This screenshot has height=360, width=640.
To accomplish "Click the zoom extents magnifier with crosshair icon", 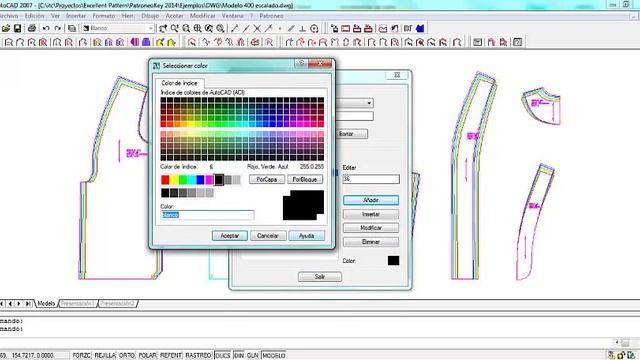I will coord(198,28).
